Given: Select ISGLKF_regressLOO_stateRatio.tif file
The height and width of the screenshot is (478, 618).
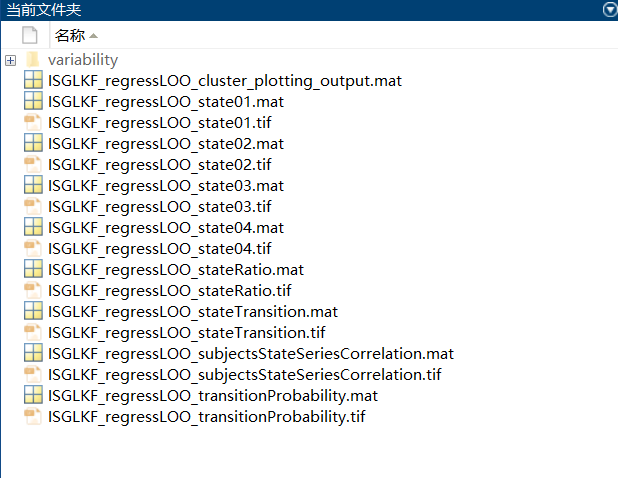Looking at the screenshot, I should click(170, 291).
